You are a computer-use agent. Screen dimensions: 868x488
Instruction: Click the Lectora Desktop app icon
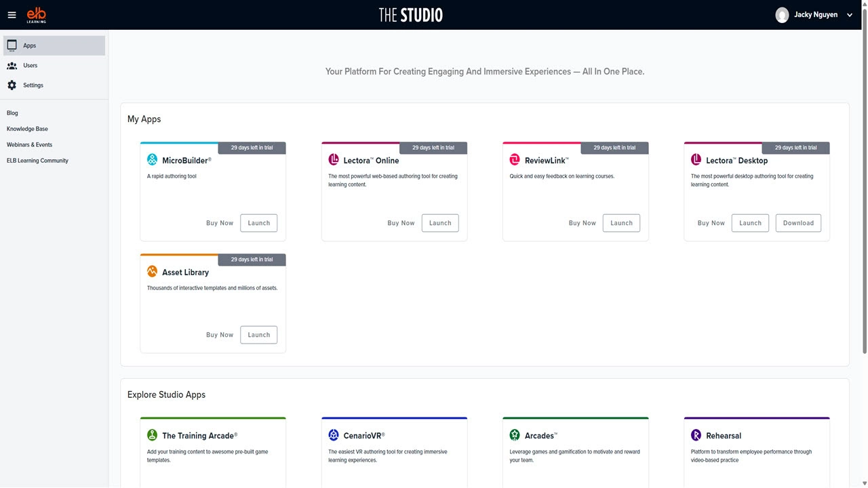tap(696, 160)
